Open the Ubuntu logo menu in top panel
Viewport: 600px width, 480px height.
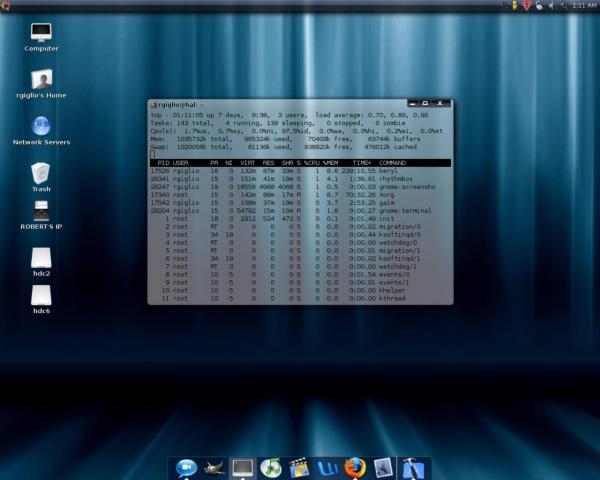point(5,5)
